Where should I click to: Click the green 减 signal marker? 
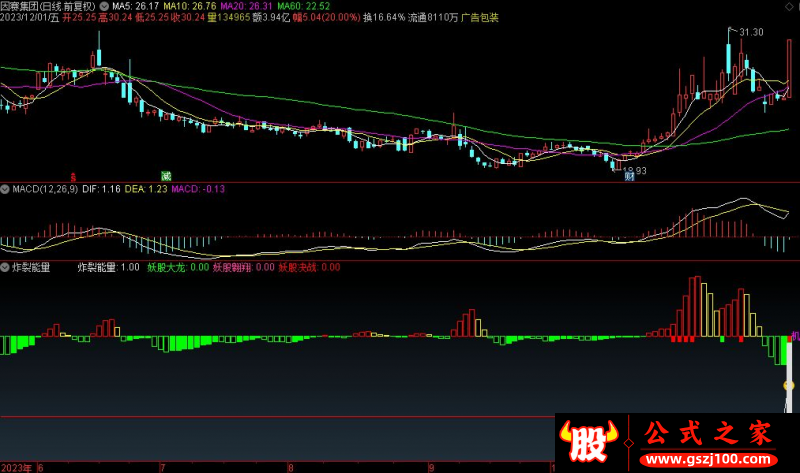pos(166,176)
